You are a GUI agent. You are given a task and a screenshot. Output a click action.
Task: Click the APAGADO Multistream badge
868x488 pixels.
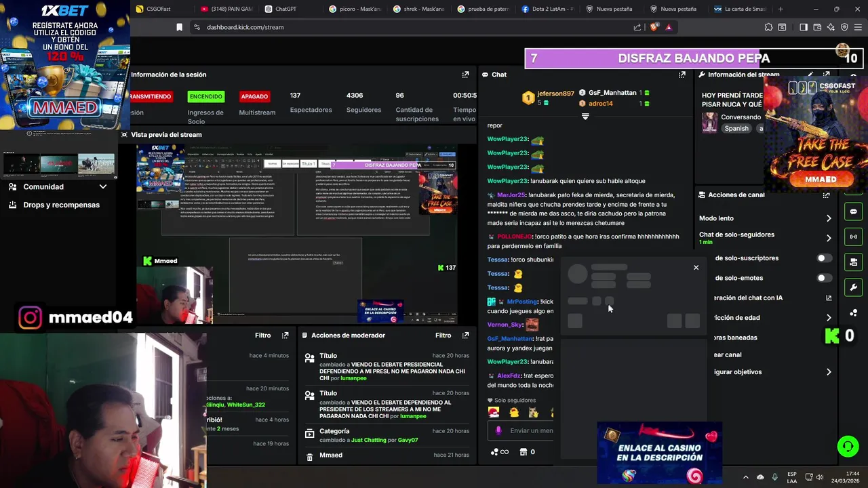point(254,96)
